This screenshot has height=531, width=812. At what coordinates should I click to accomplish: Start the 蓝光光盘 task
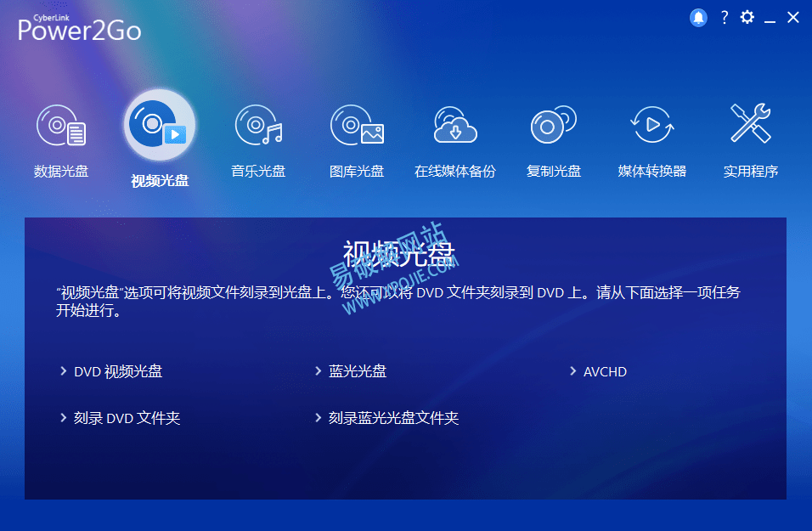click(x=358, y=371)
